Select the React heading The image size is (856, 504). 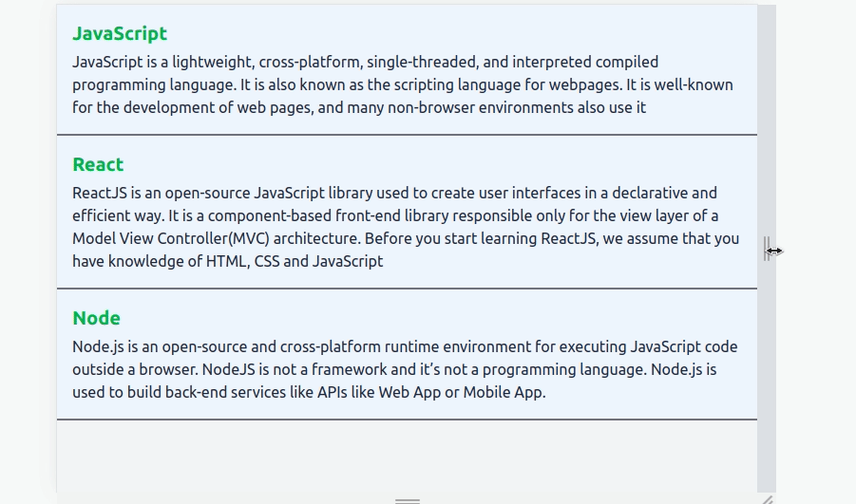coord(98,164)
